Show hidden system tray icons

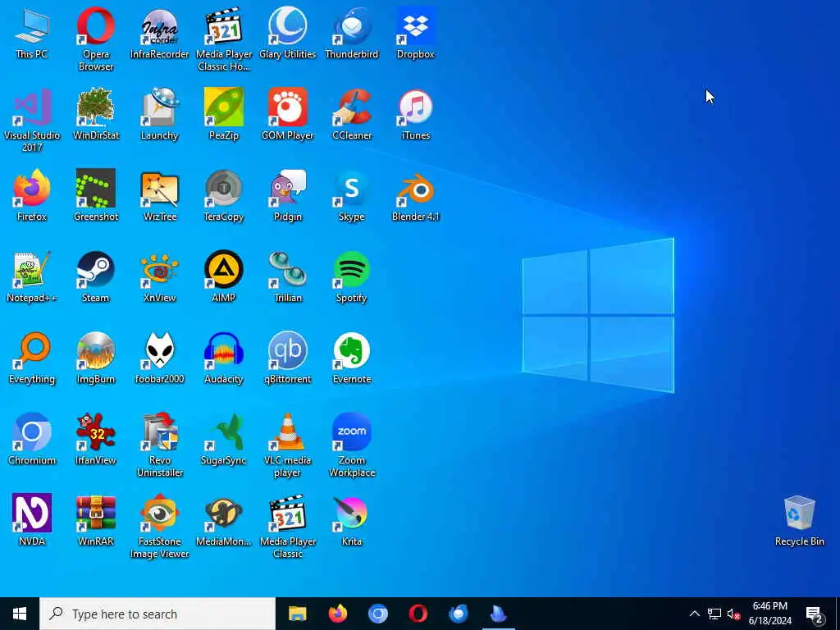tap(694, 614)
